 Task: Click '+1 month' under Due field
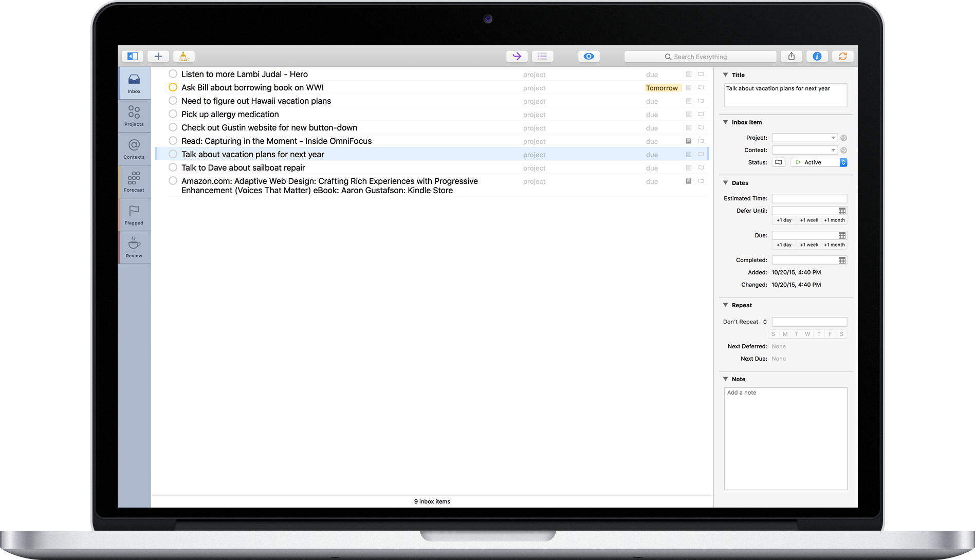pos(834,245)
